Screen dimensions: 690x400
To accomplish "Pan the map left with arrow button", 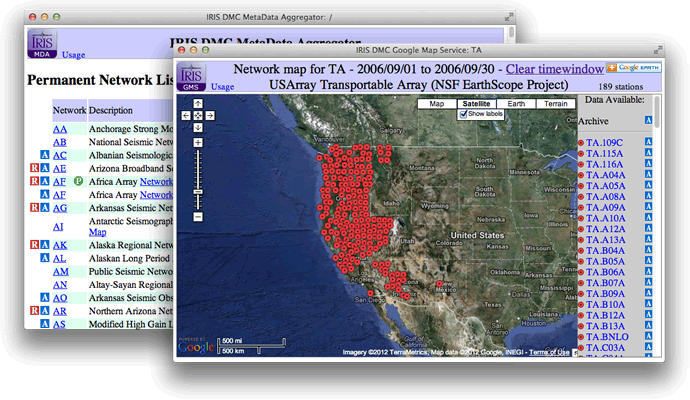I will (x=186, y=115).
